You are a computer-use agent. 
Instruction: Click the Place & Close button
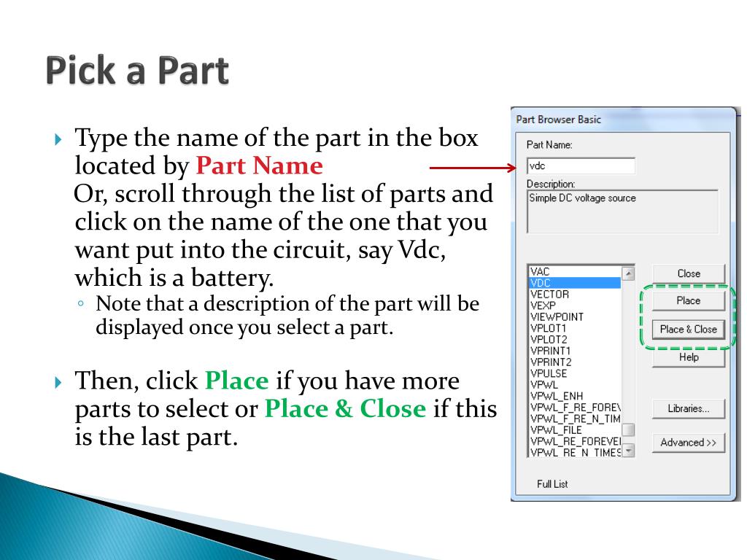[689, 329]
